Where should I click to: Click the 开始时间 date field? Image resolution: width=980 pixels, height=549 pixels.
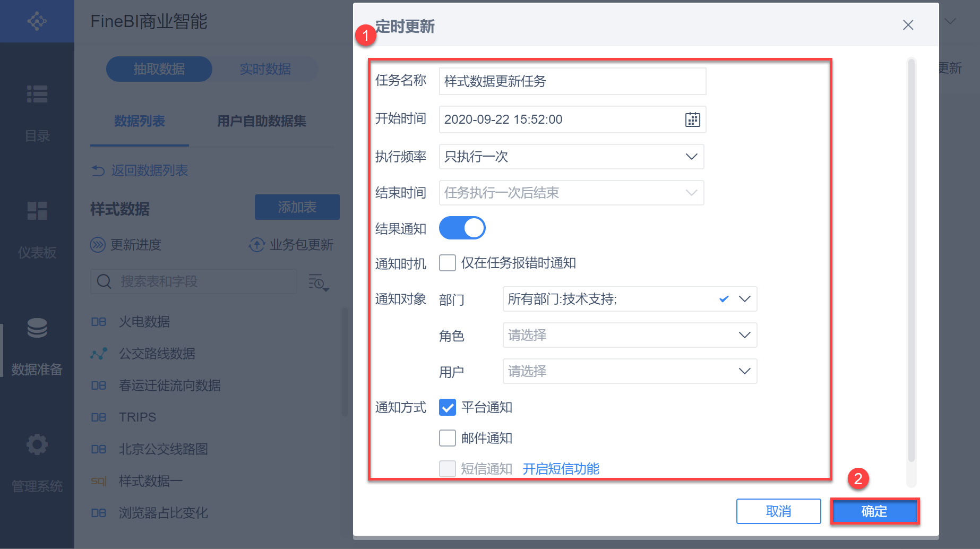[x=573, y=119]
